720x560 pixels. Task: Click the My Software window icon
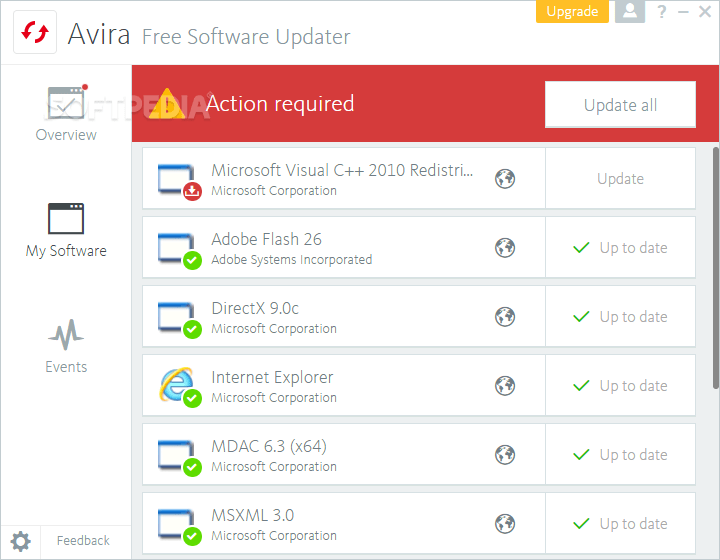(x=66, y=218)
